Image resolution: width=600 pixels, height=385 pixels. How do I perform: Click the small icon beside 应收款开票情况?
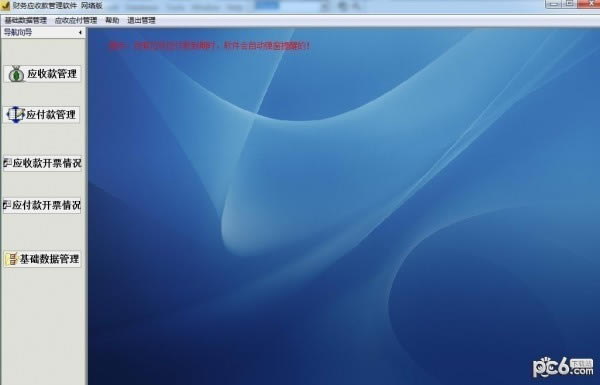pyautogui.click(x=7, y=163)
